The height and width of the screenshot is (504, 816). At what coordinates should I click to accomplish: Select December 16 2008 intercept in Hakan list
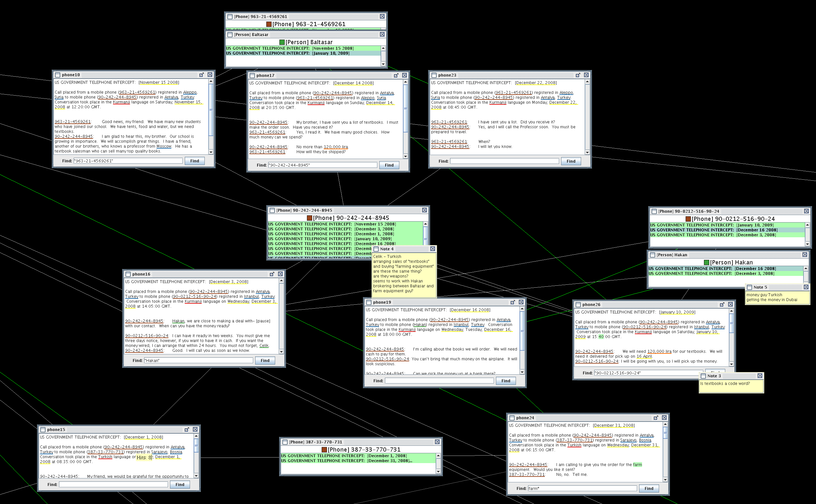(725, 269)
